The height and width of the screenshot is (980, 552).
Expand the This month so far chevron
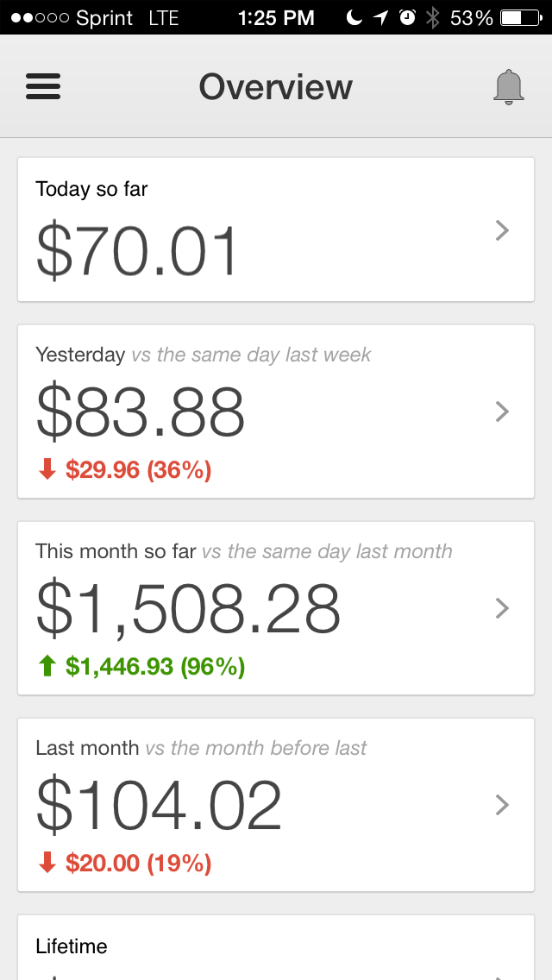(503, 608)
